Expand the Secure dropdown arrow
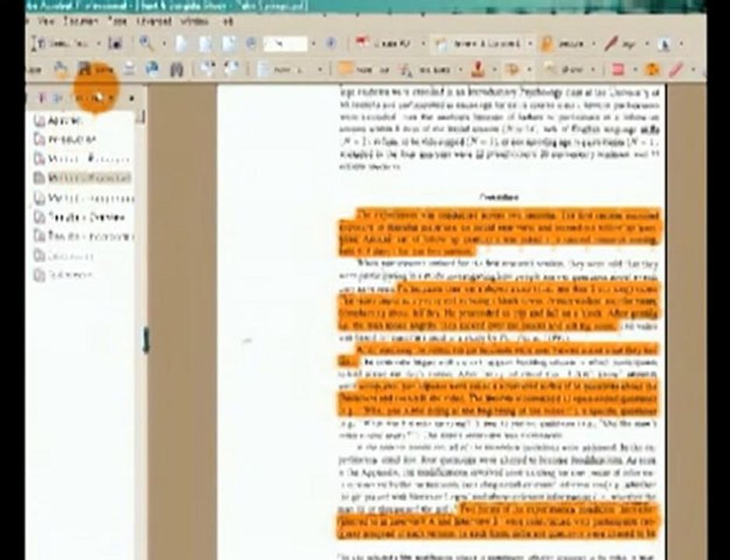Screen dimensions: 730x560 point(594,44)
